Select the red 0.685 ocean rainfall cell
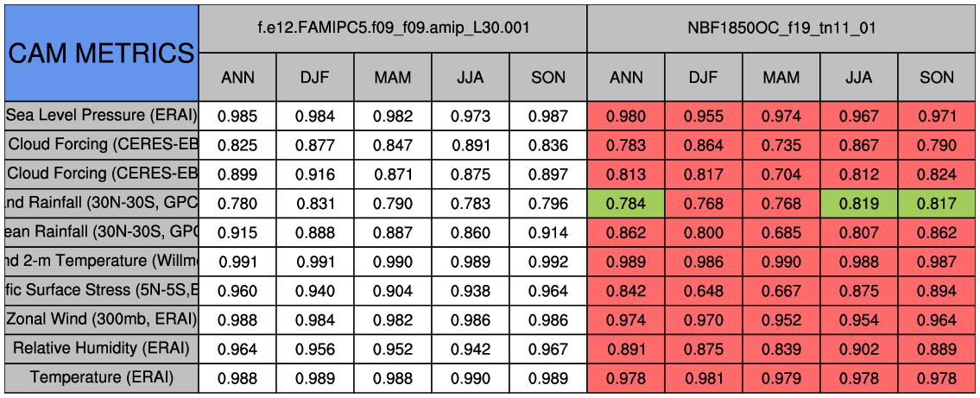This screenshot has height=398, width=980. pos(781,232)
